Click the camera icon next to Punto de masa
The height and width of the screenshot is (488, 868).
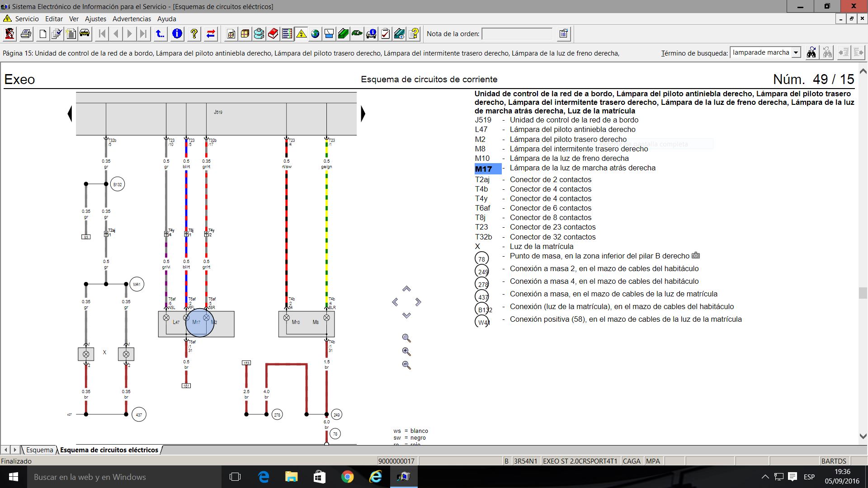[696, 255]
